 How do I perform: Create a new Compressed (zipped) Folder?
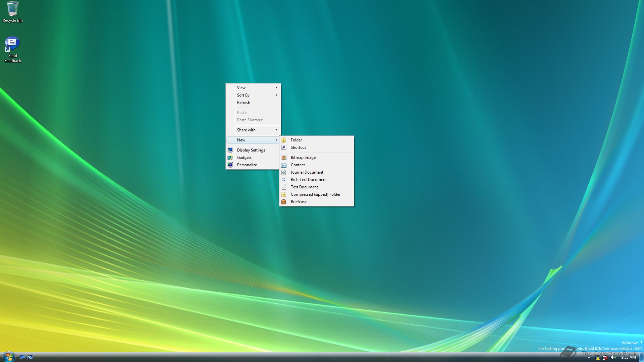point(317,194)
